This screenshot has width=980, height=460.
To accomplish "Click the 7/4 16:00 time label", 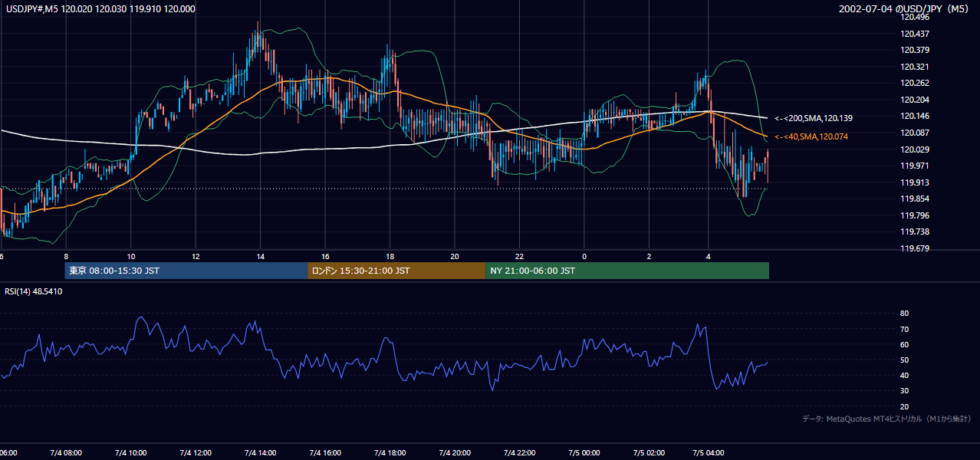I will pos(324,453).
